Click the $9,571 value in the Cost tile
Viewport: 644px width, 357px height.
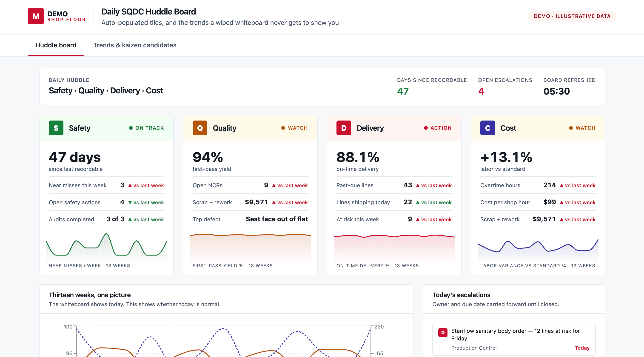pyautogui.click(x=544, y=219)
